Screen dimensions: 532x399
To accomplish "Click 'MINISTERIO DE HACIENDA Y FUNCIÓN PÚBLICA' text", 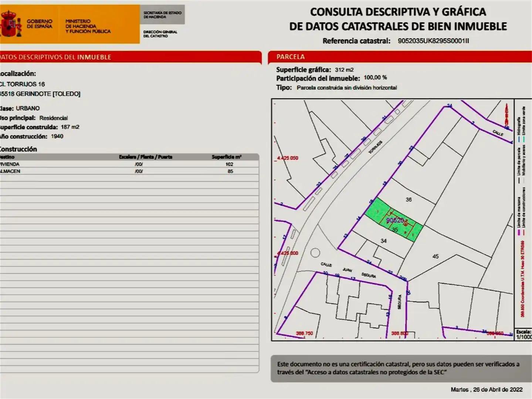I will coord(88,27).
